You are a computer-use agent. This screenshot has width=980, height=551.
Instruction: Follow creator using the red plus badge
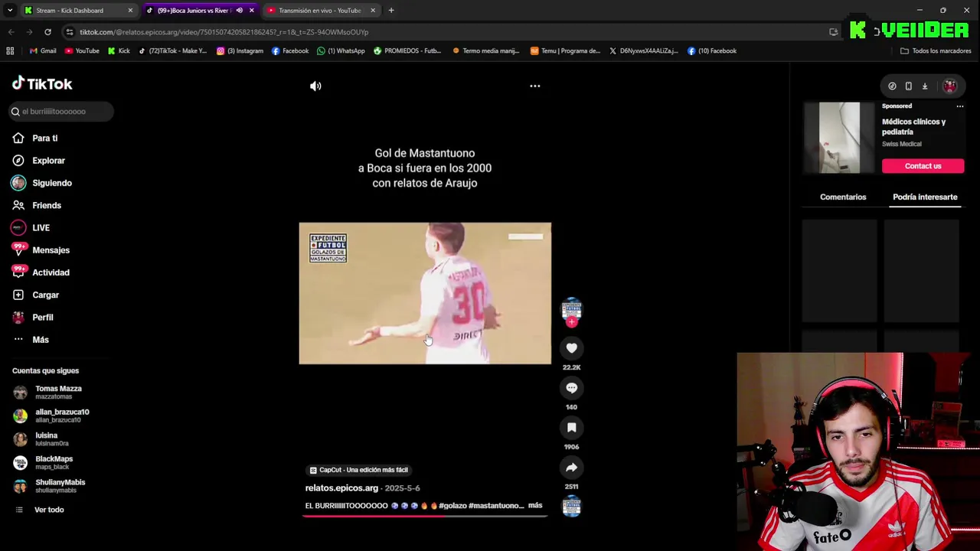point(572,322)
